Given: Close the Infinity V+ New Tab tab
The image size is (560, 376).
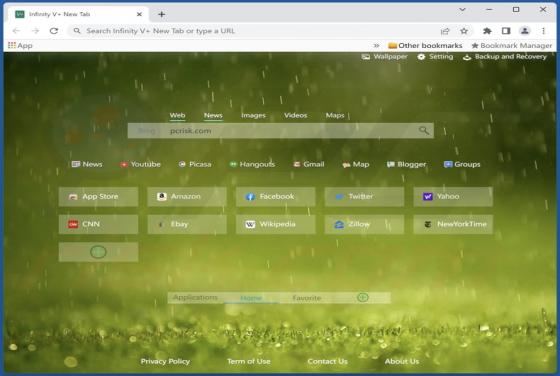Looking at the screenshot, I should tap(139, 14).
